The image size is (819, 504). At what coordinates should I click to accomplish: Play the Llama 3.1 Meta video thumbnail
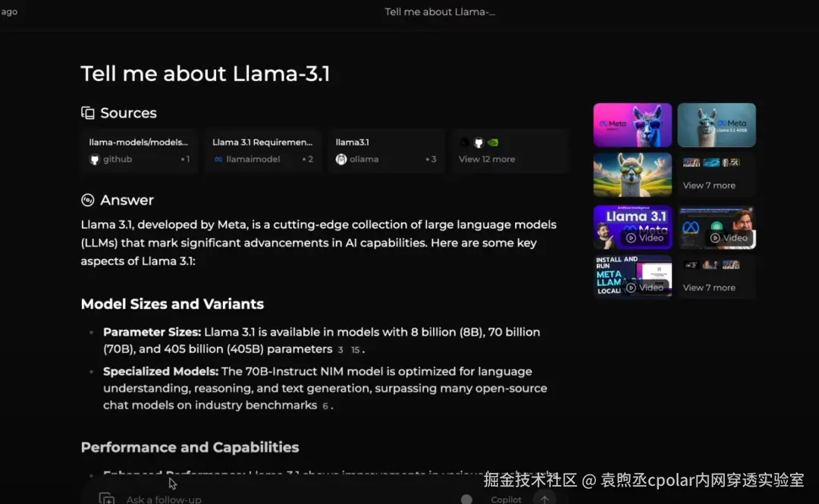[x=632, y=227]
